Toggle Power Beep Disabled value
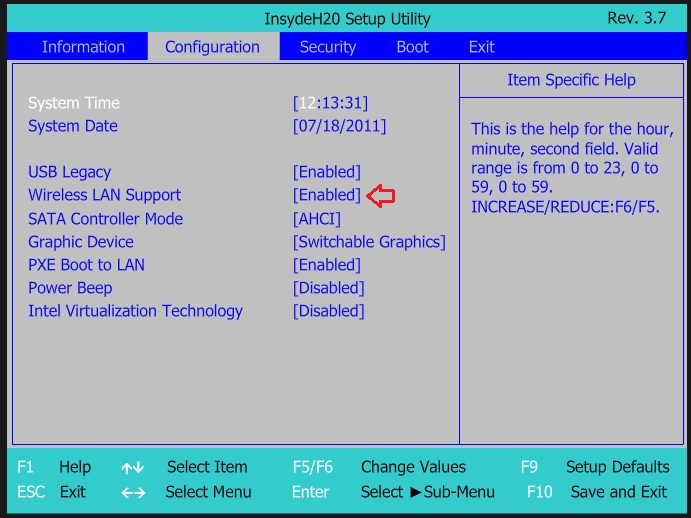Image resolution: width=691 pixels, height=518 pixels. (328, 288)
